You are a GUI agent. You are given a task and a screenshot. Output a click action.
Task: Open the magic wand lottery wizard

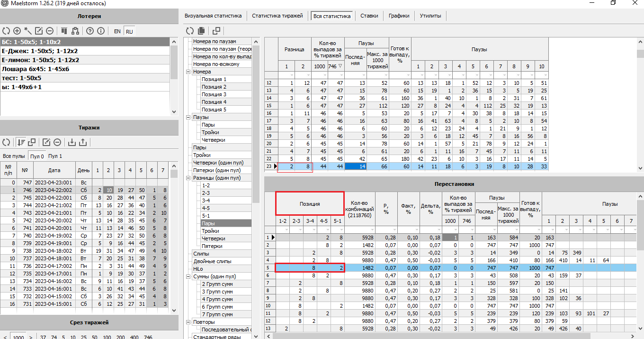click(x=28, y=31)
